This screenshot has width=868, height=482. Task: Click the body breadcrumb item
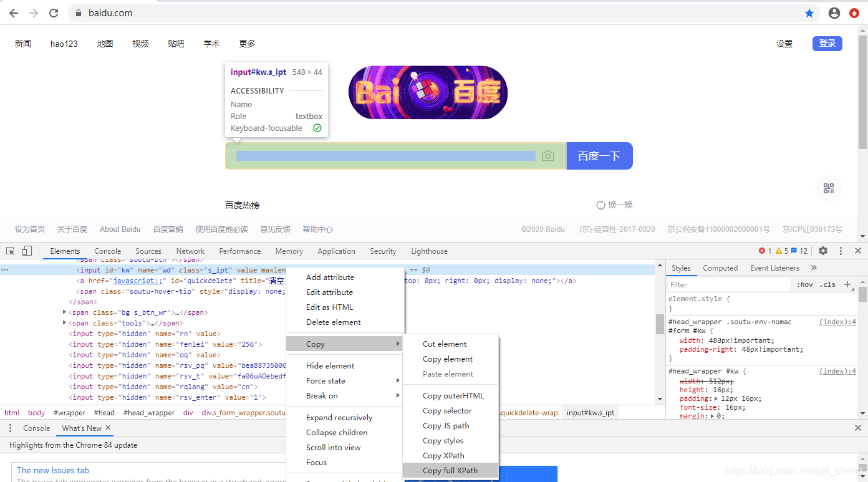pos(37,413)
